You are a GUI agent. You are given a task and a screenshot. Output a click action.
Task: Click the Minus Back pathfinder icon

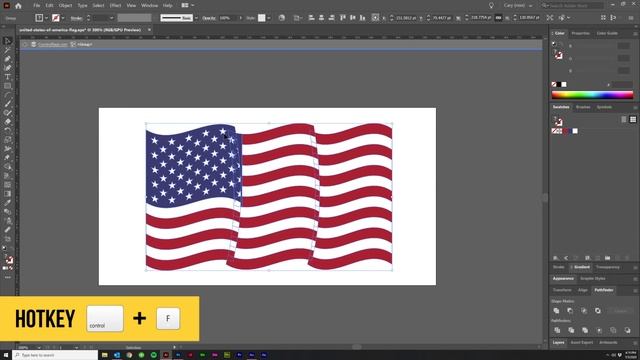click(627, 330)
